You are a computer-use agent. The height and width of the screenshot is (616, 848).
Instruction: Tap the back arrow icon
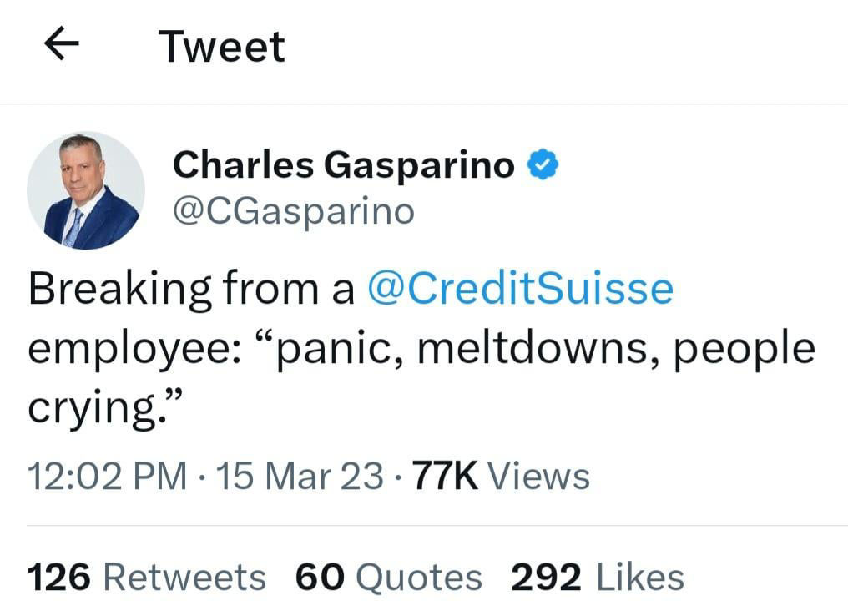pos(61,43)
